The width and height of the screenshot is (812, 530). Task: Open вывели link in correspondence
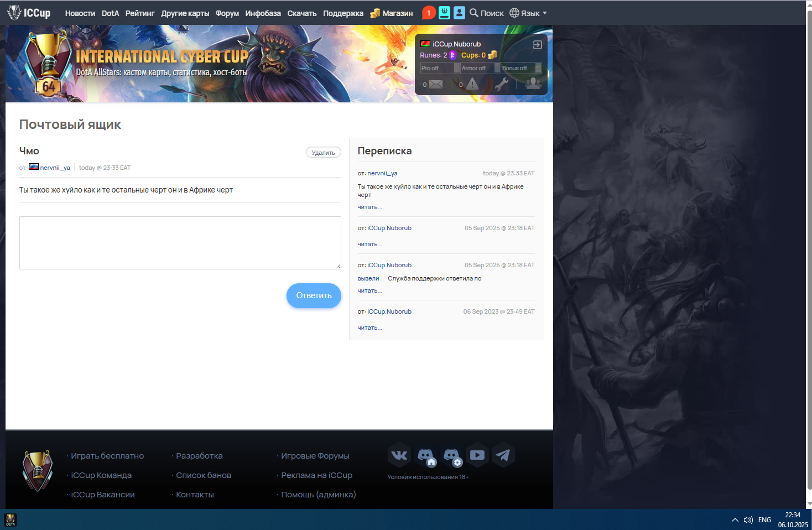[368, 278]
